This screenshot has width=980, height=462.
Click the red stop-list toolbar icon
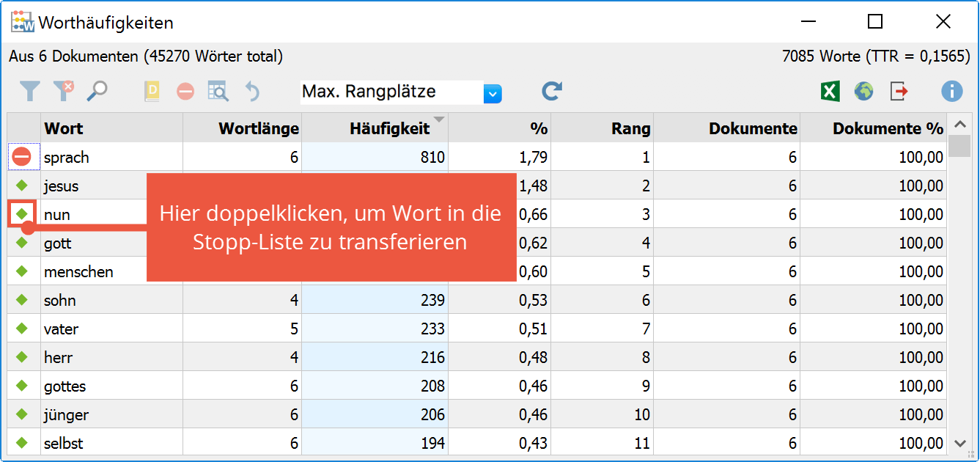point(185,92)
